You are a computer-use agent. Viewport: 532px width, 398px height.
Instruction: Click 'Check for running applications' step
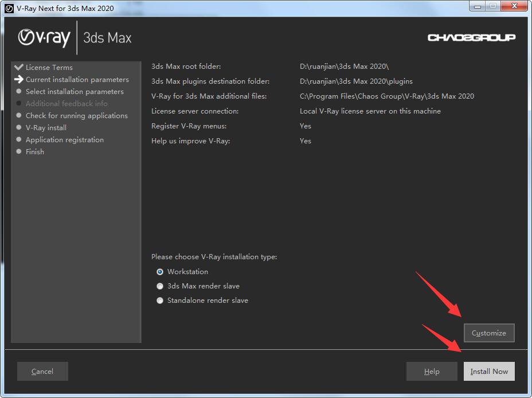77,116
